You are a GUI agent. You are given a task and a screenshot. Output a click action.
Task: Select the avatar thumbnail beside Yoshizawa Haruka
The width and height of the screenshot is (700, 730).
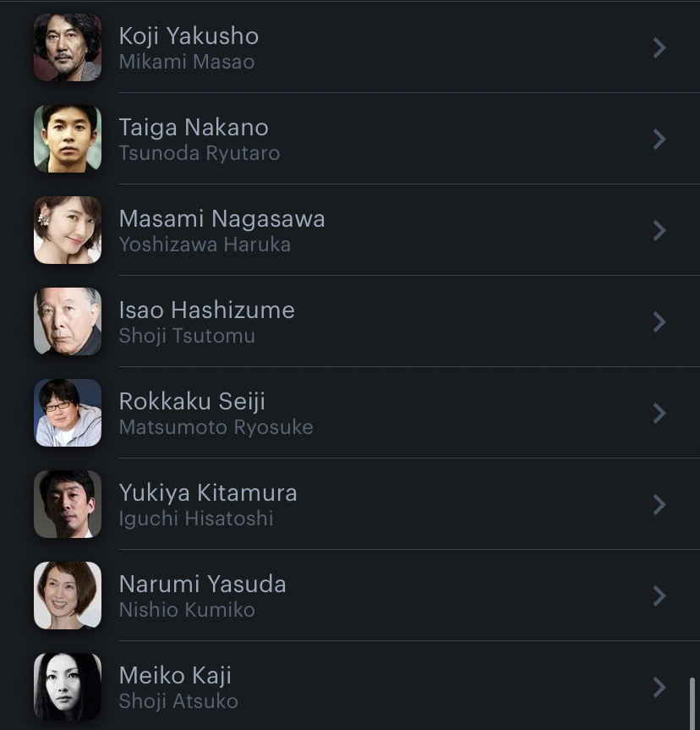[68, 230]
